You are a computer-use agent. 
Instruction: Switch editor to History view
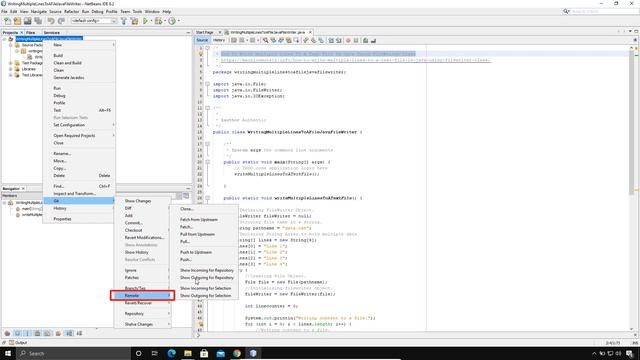[219, 40]
